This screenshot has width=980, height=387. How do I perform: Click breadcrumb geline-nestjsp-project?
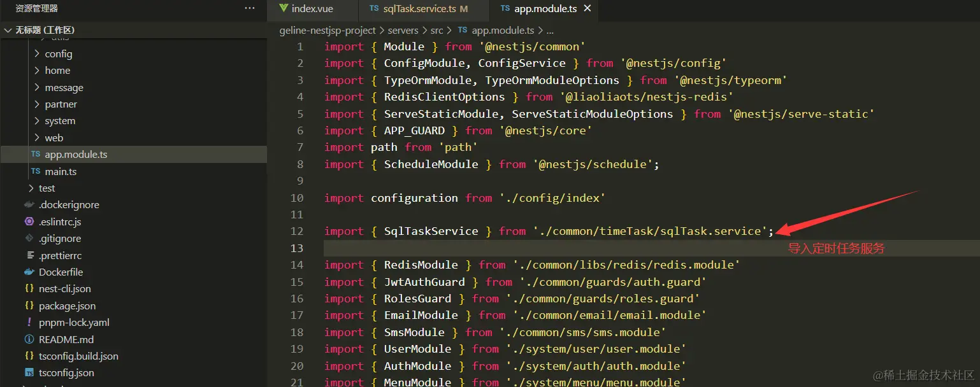click(x=328, y=30)
